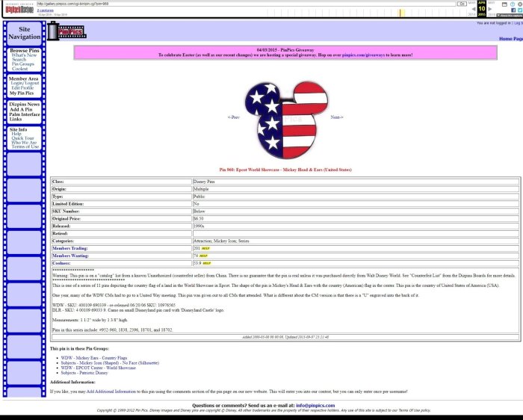Open WDW - EPCOT Center - World Showcase group

[x=99, y=368]
